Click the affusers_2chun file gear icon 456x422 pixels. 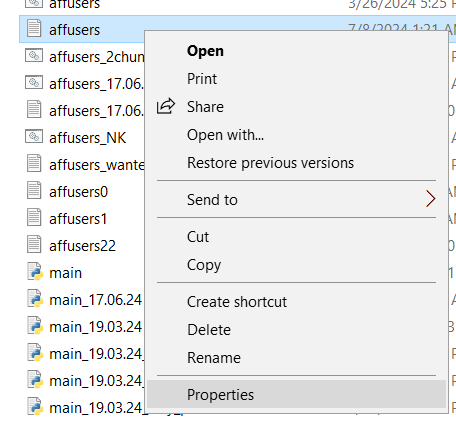click(34, 55)
